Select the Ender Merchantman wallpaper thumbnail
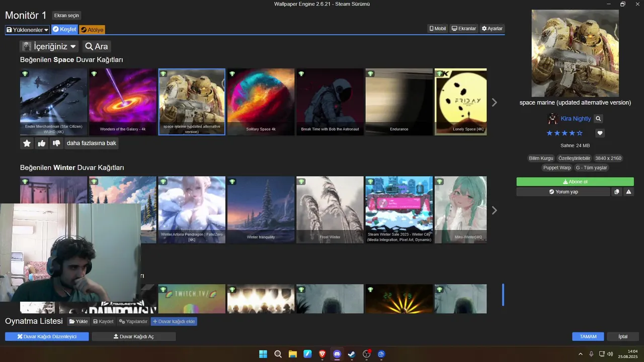This screenshot has height=362, width=644. (x=53, y=102)
